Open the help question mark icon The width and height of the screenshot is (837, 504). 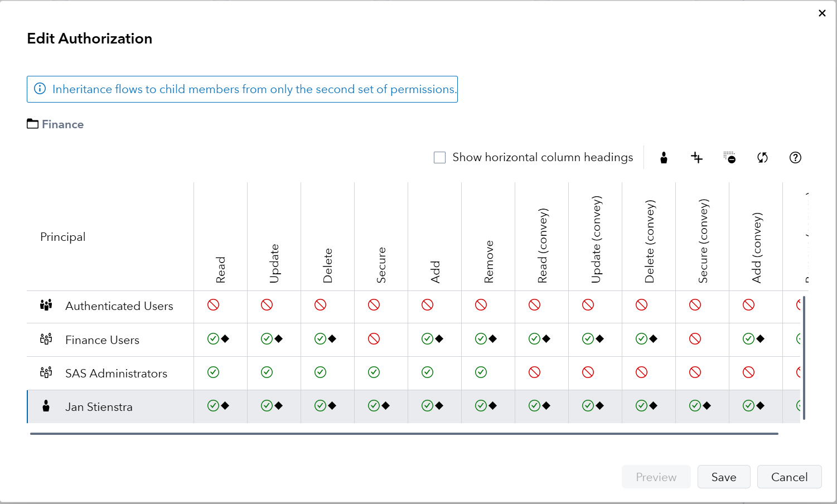pos(795,158)
